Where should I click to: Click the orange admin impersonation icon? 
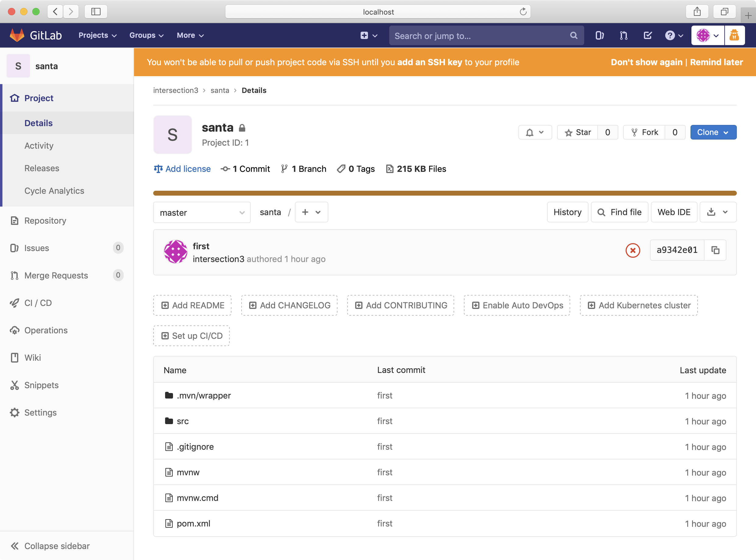click(x=734, y=35)
